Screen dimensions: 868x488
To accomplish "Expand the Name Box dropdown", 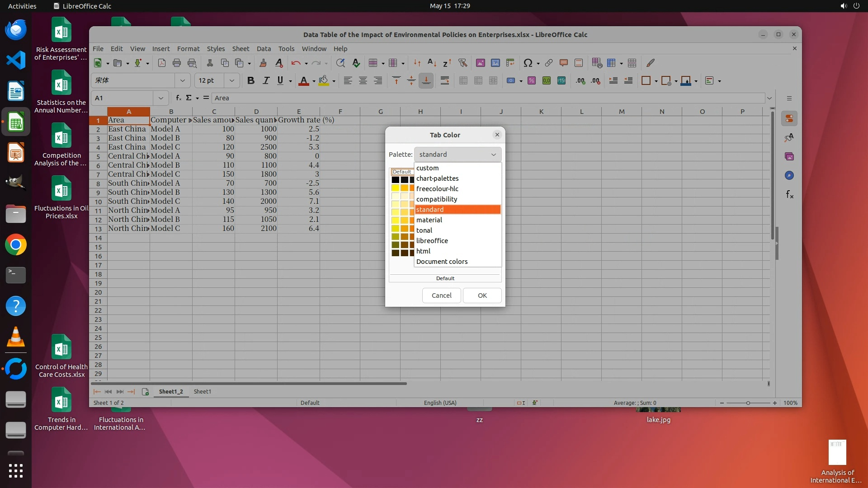I will point(160,98).
